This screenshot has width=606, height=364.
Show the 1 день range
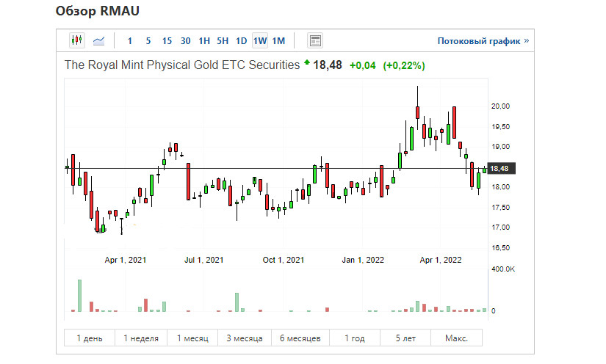(90, 338)
